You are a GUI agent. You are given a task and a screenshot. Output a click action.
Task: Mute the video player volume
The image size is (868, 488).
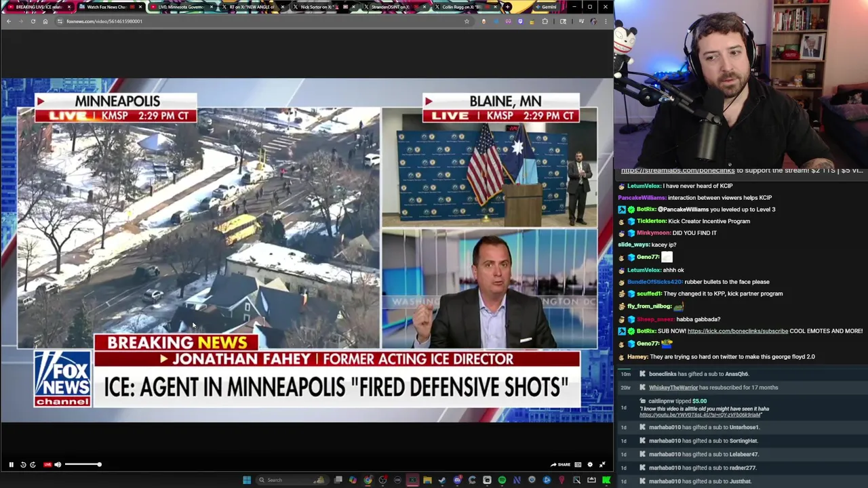(x=58, y=464)
